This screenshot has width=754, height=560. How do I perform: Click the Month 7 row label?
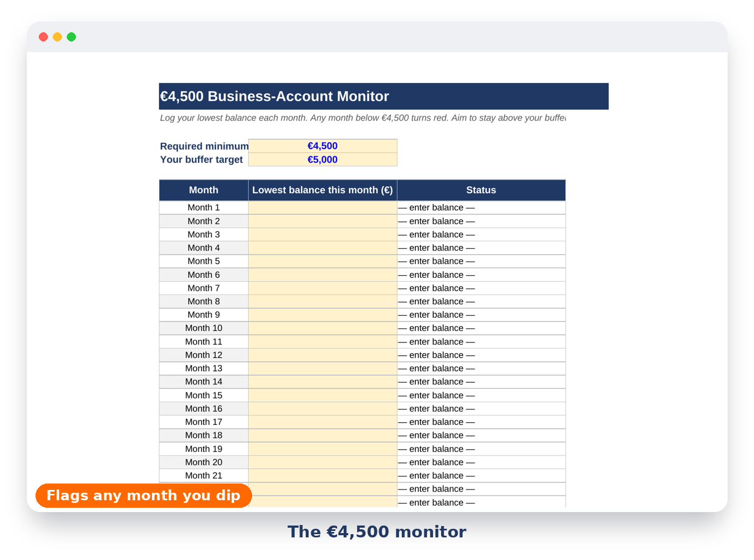pyautogui.click(x=204, y=288)
